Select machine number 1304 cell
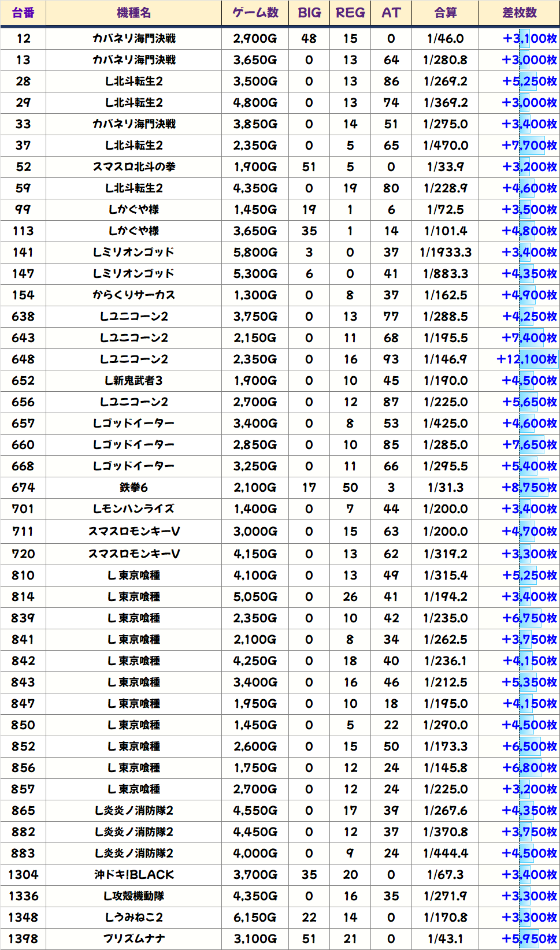Viewport: 560px width, 950px height. [x=23, y=875]
